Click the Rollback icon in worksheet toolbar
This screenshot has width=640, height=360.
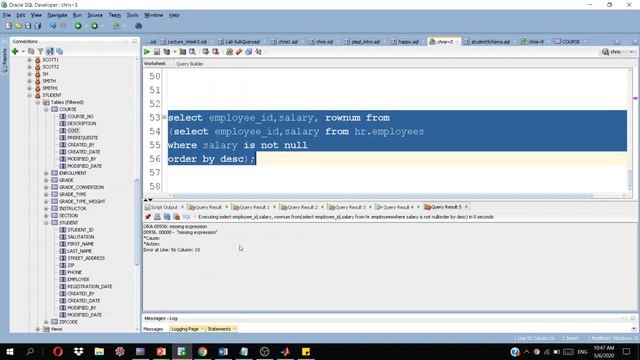coord(216,52)
